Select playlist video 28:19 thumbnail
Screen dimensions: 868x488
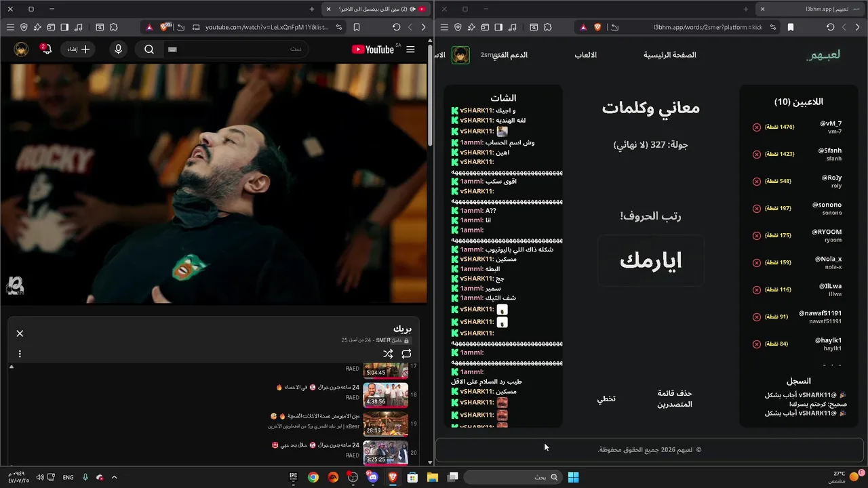tap(385, 424)
